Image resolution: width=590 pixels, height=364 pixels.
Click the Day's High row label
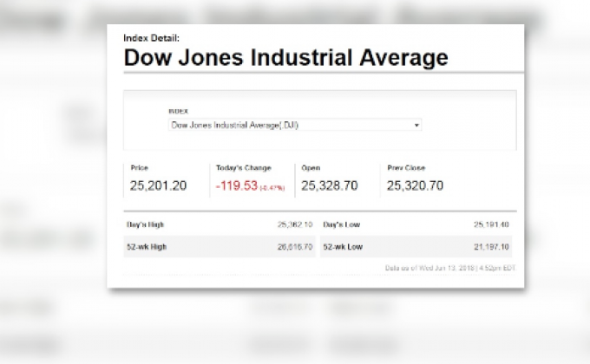[147, 224]
